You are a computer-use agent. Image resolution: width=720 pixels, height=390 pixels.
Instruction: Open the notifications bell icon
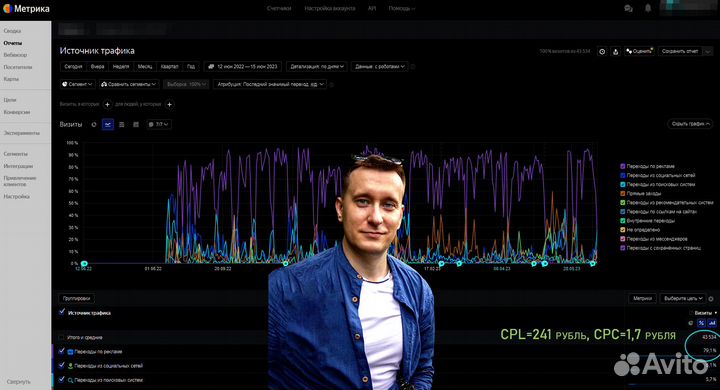pos(648,8)
